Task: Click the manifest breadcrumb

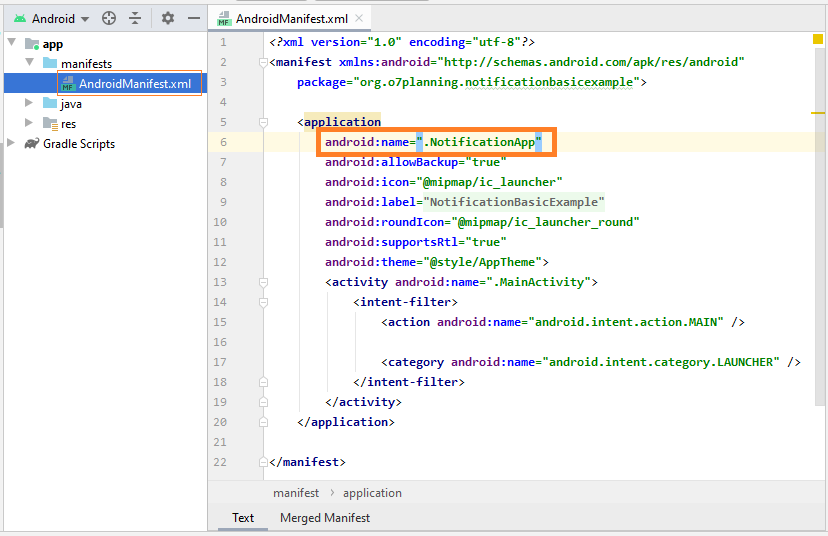Action: pos(296,493)
